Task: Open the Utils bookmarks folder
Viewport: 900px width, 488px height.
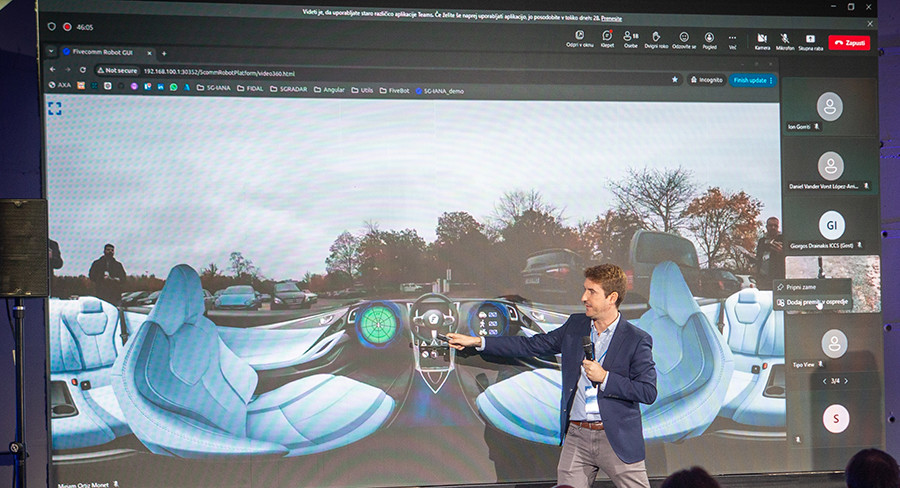Action: pyautogui.click(x=362, y=90)
